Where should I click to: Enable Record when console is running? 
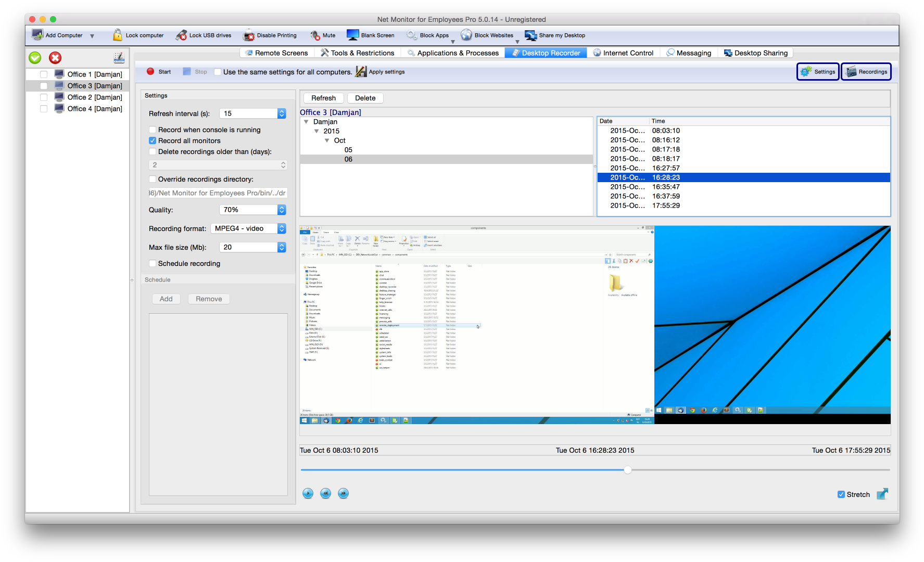pos(153,130)
